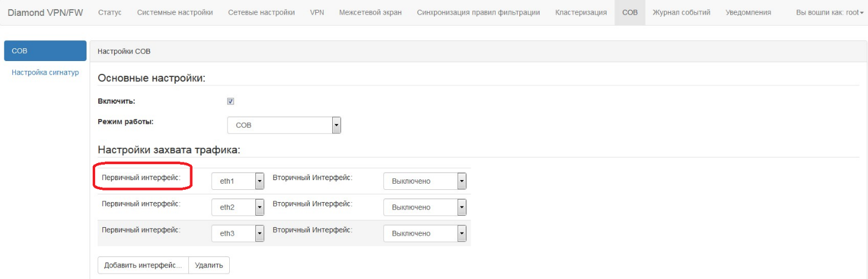Open Журнал событий in the navbar
Image resolution: width=868 pixels, height=279 pixels.
pos(681,13)
